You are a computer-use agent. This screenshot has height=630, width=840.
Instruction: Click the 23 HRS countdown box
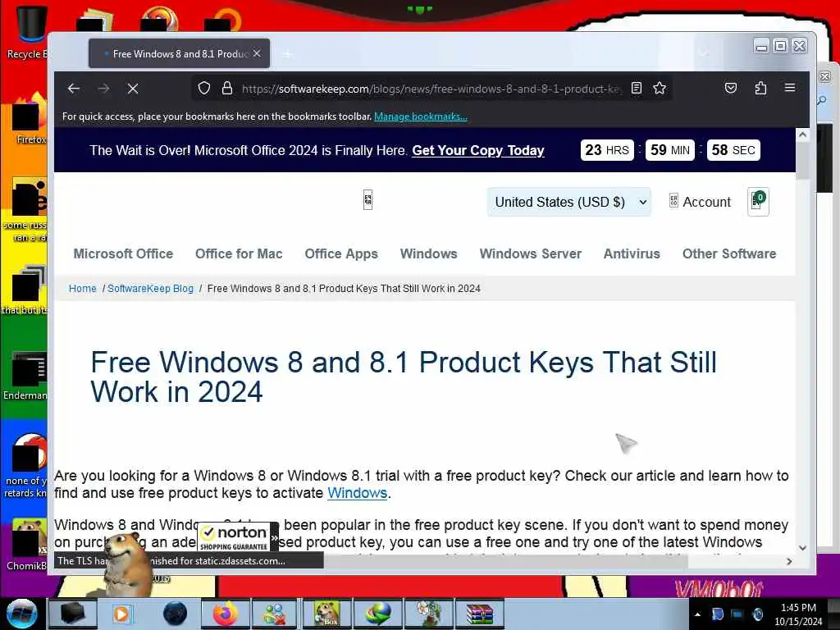click(x=607, y=150)
